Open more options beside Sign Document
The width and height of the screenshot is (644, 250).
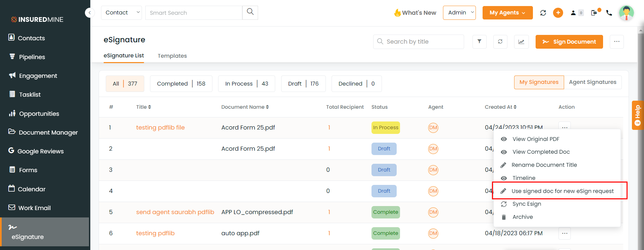pos(616,42)
